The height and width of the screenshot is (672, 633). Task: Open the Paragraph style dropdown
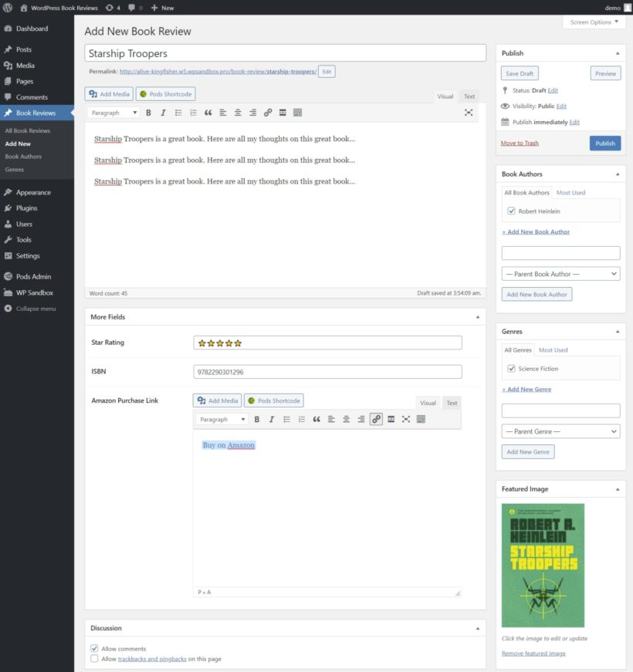coord(113,112)
